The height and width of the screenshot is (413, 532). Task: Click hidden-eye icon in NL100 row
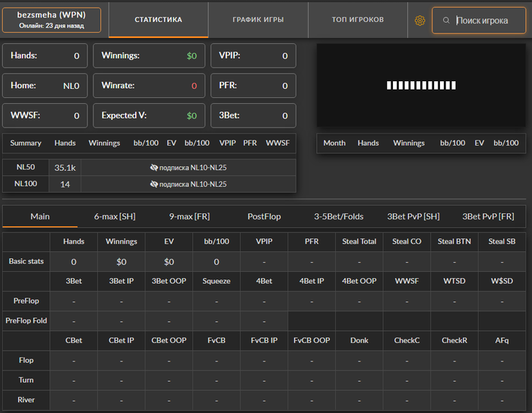154,184
